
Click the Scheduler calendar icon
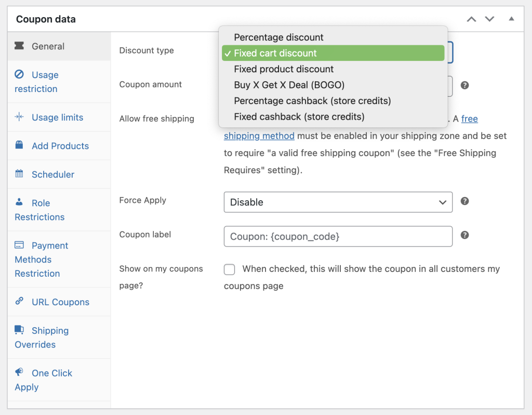point(19,174)
